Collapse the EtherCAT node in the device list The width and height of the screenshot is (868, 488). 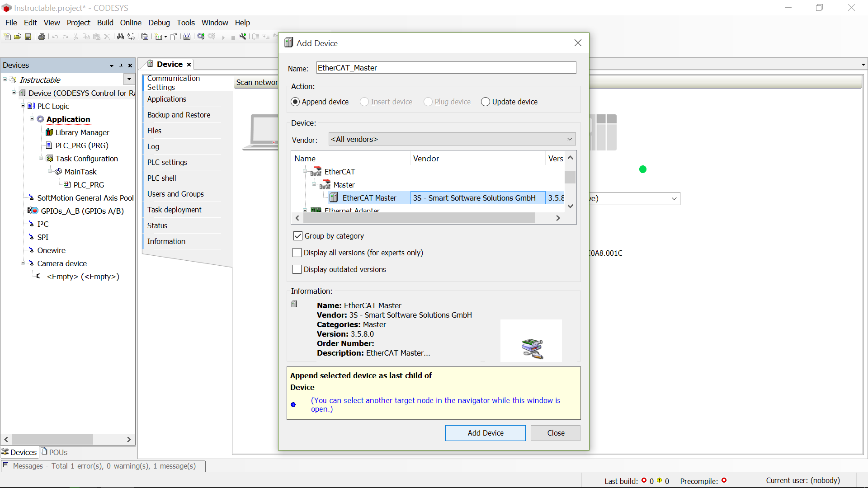pyautogui.click(x=304, y=171)
